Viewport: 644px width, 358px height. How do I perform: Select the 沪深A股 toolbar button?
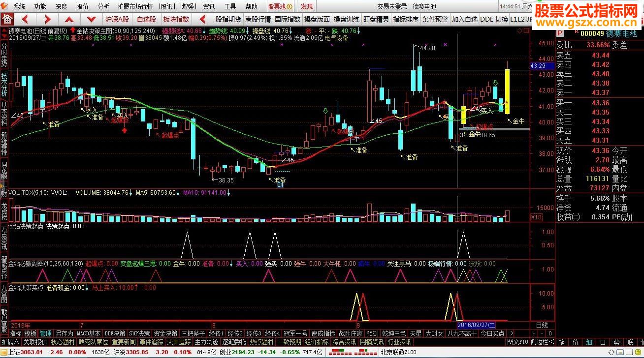[117, 19]
